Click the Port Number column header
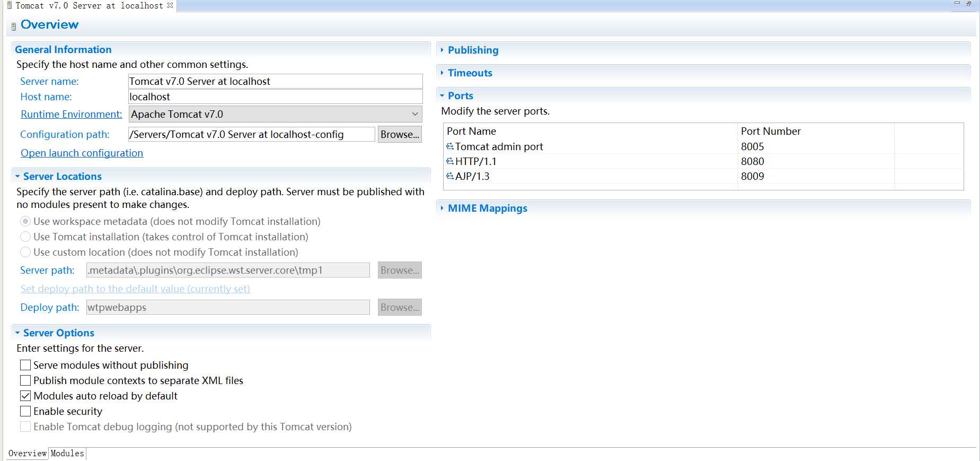This screenshot has width=980, height=461. (x=816, y=131)
